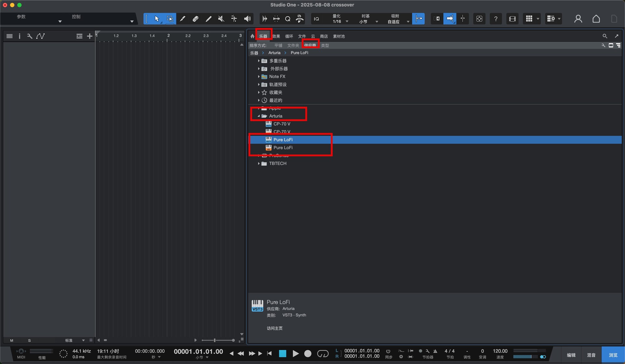The width and height of the screenshot is (625, 364).
Task: Switch to 效果 effects tab
Action: 276,36
